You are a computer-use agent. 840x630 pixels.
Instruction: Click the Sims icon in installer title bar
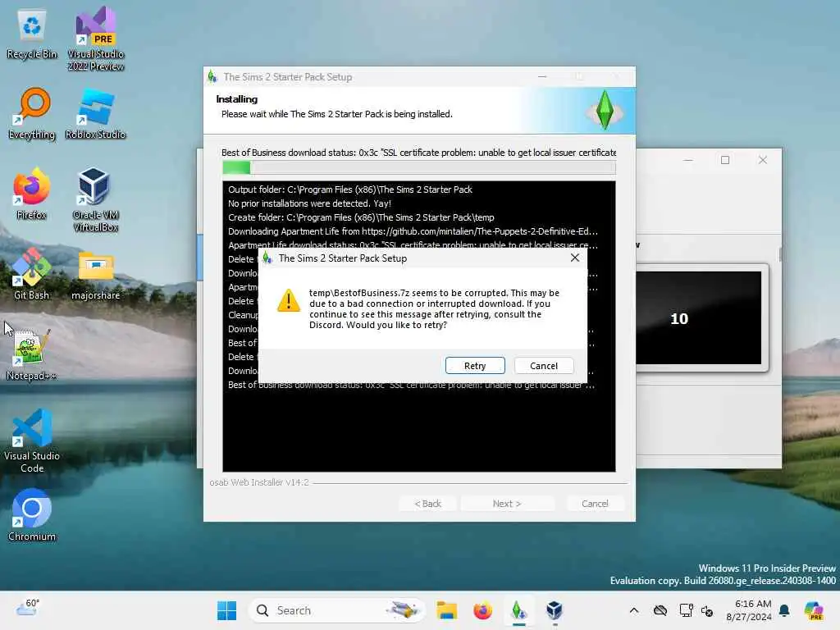tap(212, 76)
